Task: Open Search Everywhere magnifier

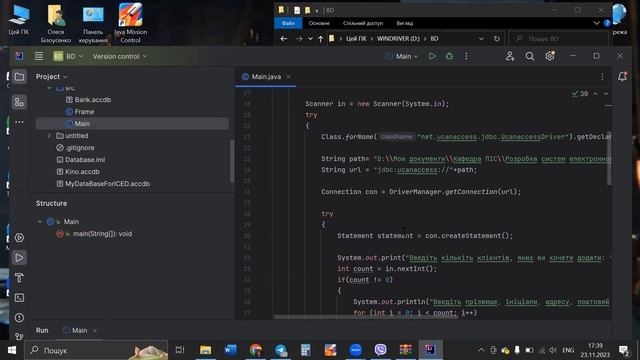Action: click(x=530, y=56)
